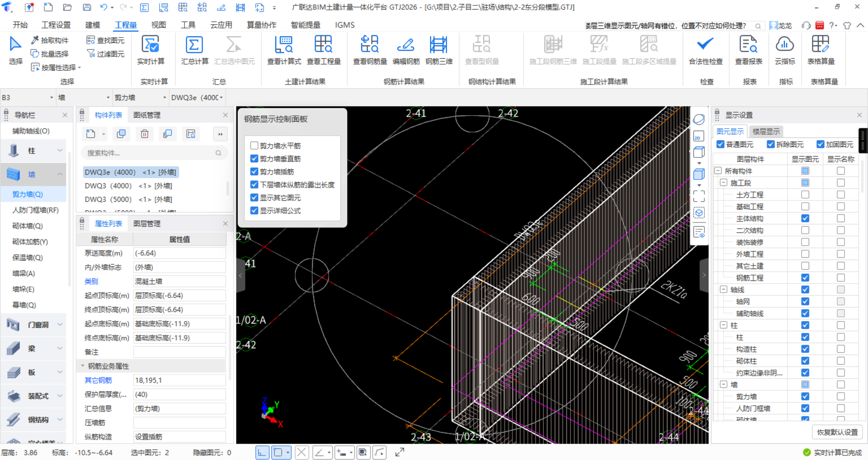868x460 pixels.
Task: Click the save icon in title bar
Action: (x=87, y=7)
